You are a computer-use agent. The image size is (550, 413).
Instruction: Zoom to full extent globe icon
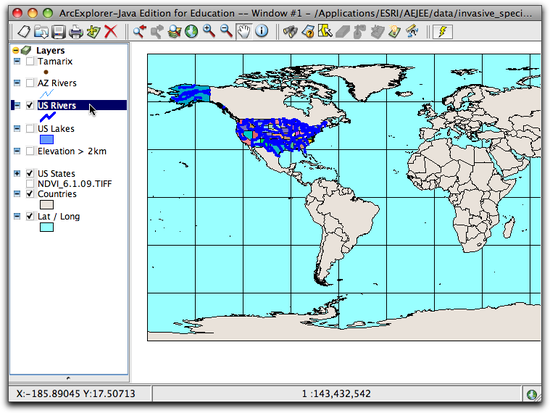tap(192, 31)
